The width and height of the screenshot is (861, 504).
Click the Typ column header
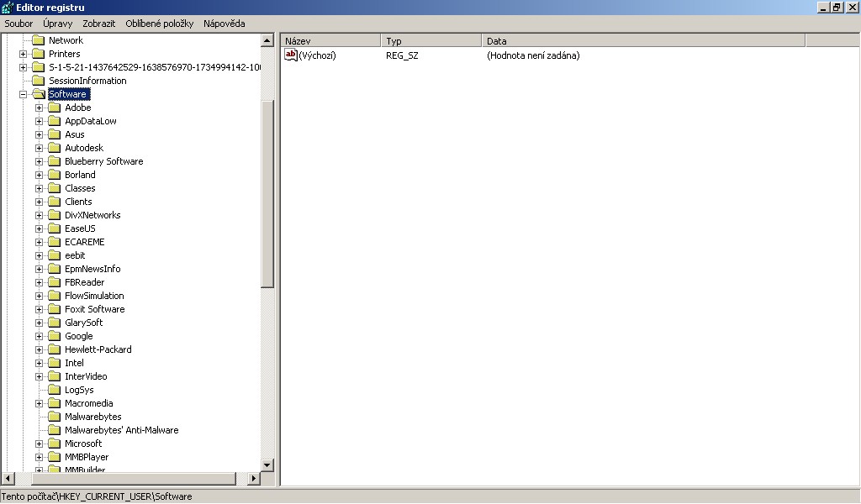click(431, 40)
